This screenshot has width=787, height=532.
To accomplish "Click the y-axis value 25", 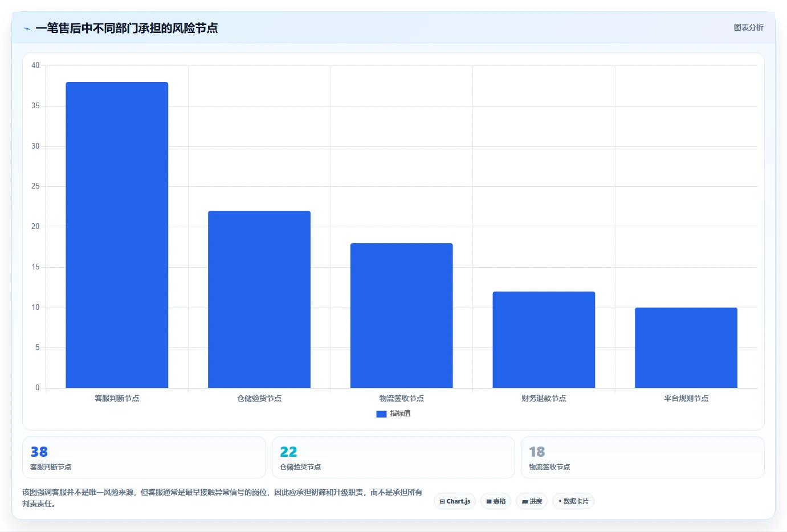I will tap(35, 186).
